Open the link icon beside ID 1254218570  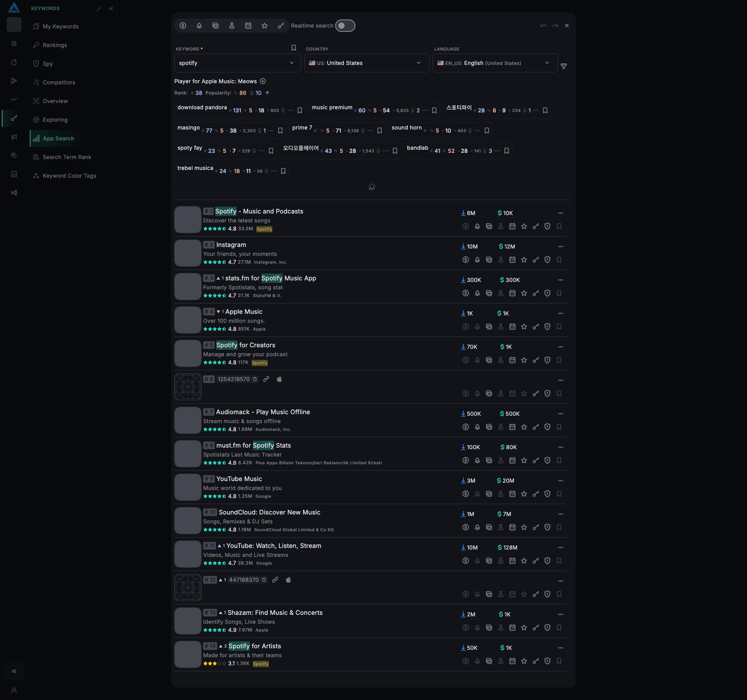[x=266, y=379]
